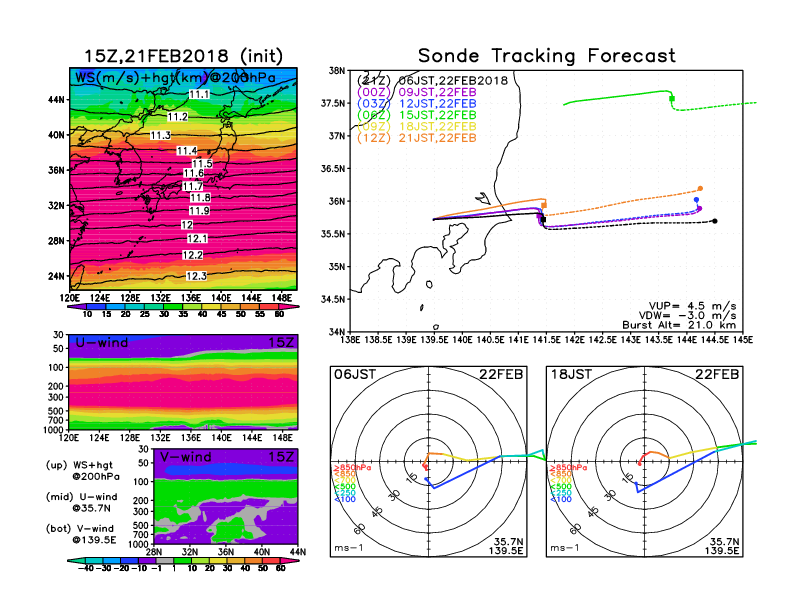Click the orange landing point dot on track map

[x=700, y=188]
